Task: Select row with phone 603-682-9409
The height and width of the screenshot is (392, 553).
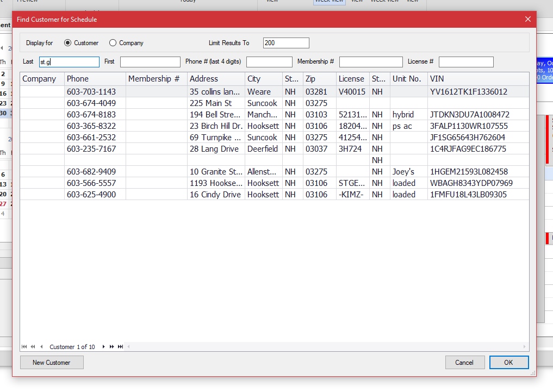Action: pos(275,172)
